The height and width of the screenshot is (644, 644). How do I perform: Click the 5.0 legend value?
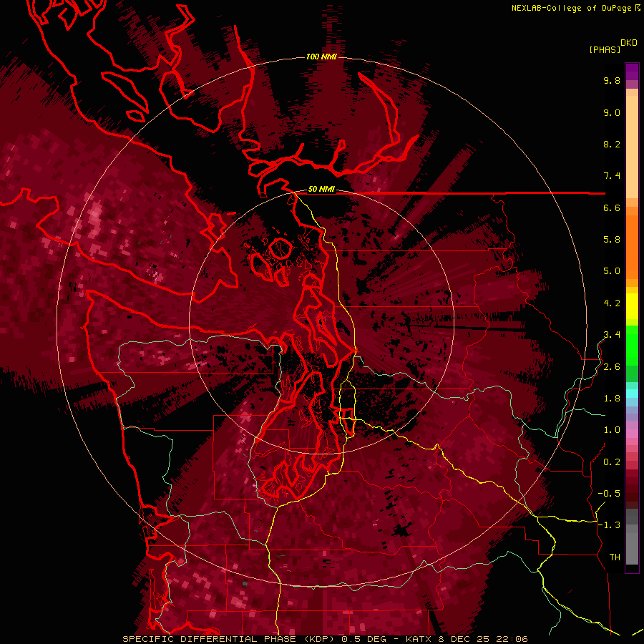(x=612, y=271)
